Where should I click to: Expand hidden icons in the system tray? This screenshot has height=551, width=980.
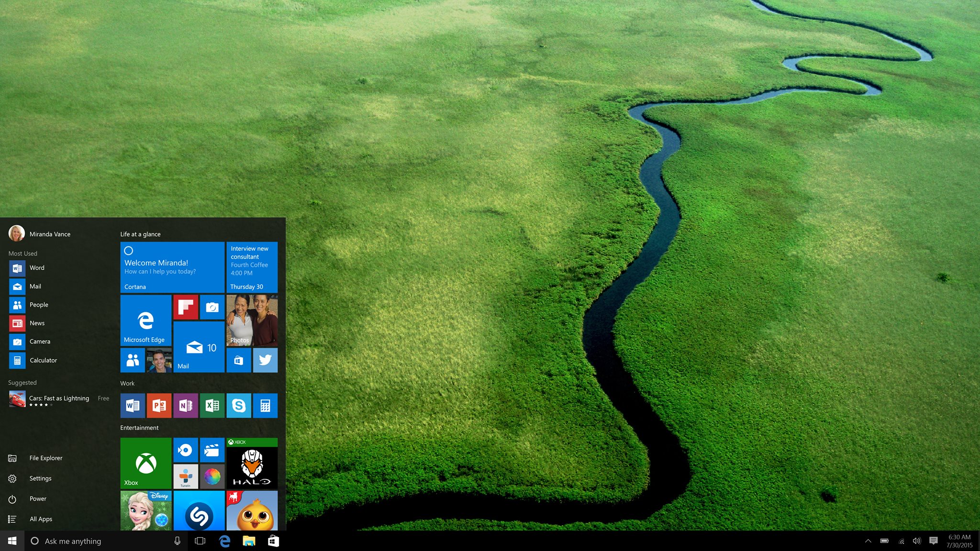868,541
